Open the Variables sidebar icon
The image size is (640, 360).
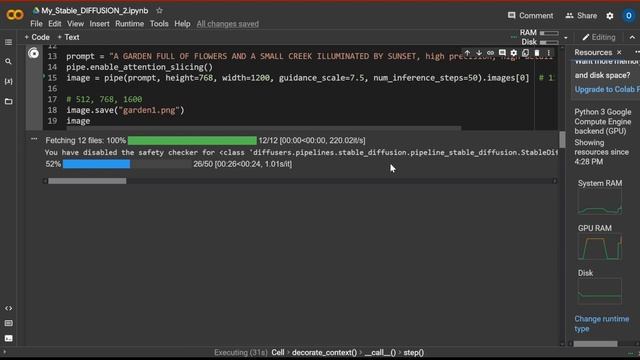pyautogui.click(x=8, y=81)
